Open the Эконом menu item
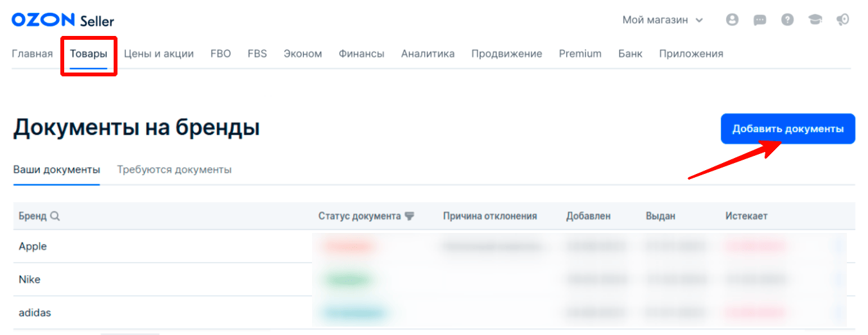This screenshot has width=868, height=335. coord(303,54)
